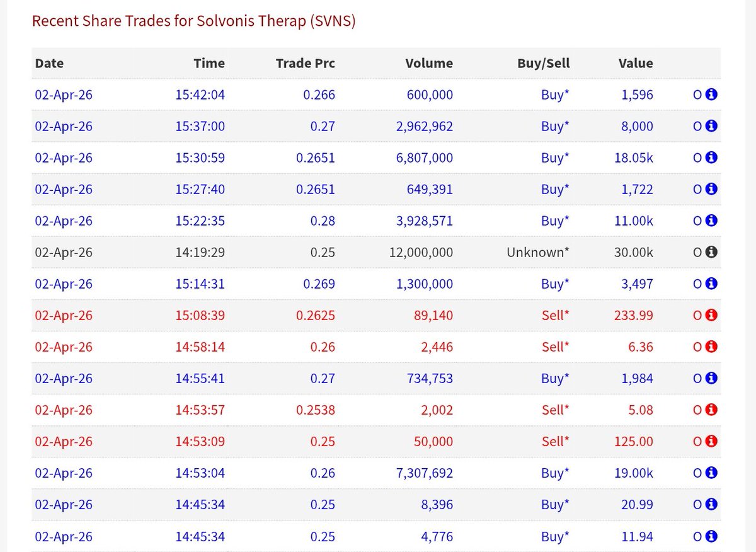This screenshot has width=756, height=552.
Task: Click the volume 6,807,000
Action: (425, 158)
